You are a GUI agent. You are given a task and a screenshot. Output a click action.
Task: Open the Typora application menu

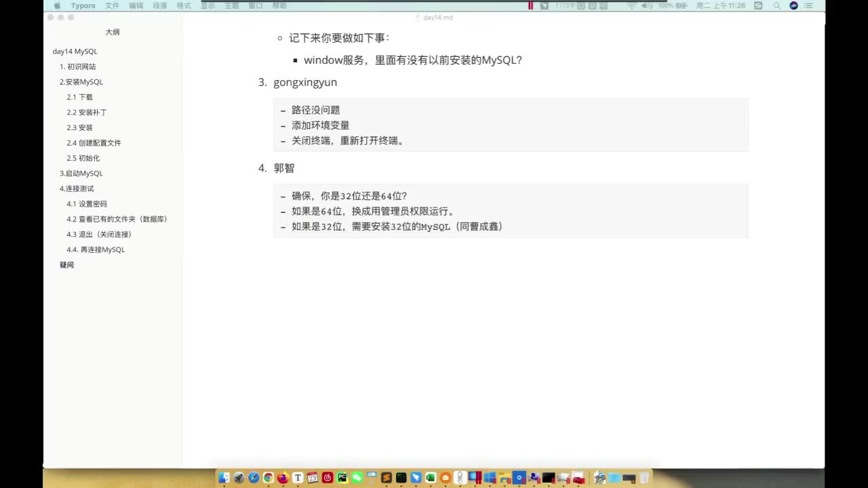point(83,5)
